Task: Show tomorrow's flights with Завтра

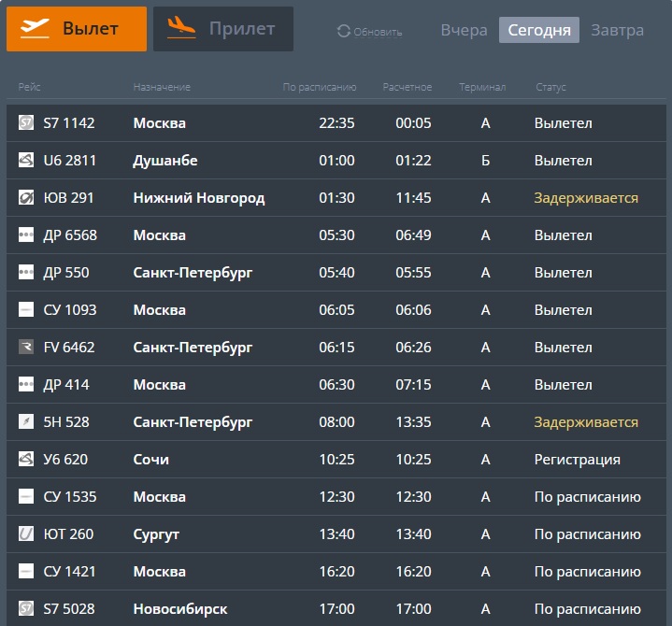Action: click(617, 30)
